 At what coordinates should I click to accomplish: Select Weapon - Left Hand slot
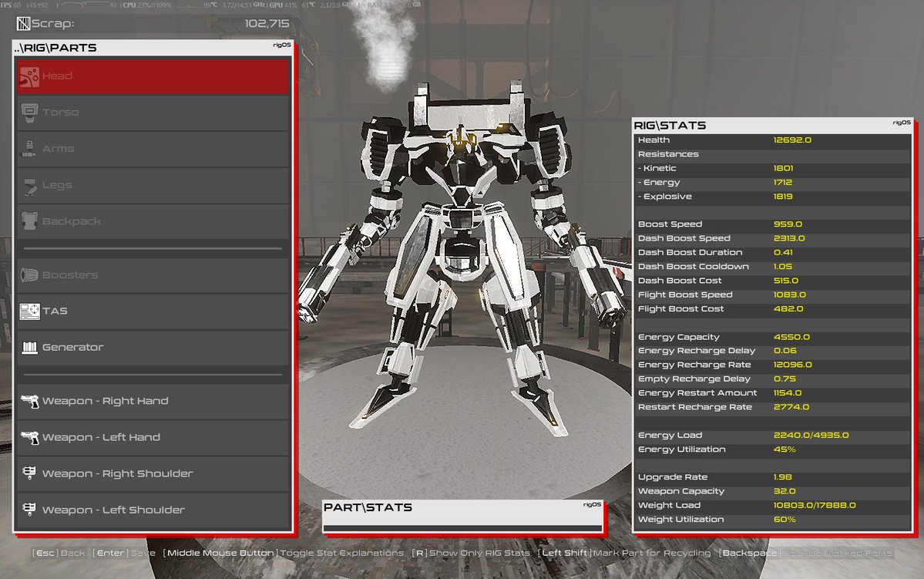pos(153,437)
